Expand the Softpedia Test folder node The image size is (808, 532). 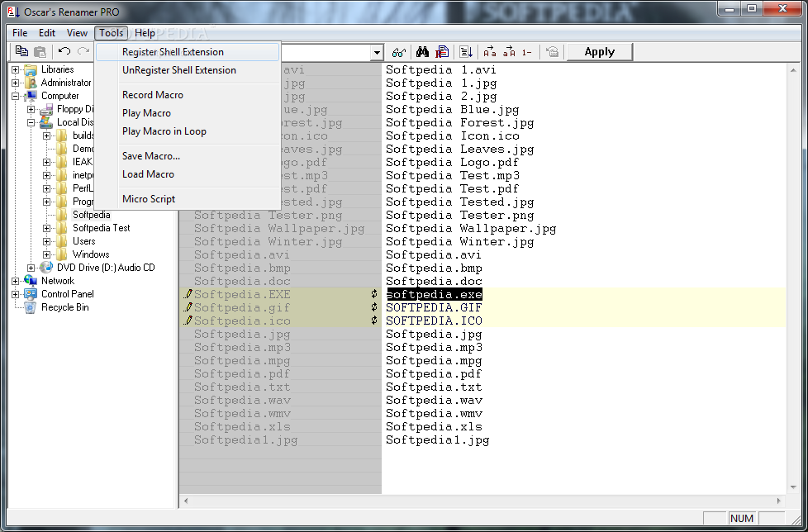point(47,228)
